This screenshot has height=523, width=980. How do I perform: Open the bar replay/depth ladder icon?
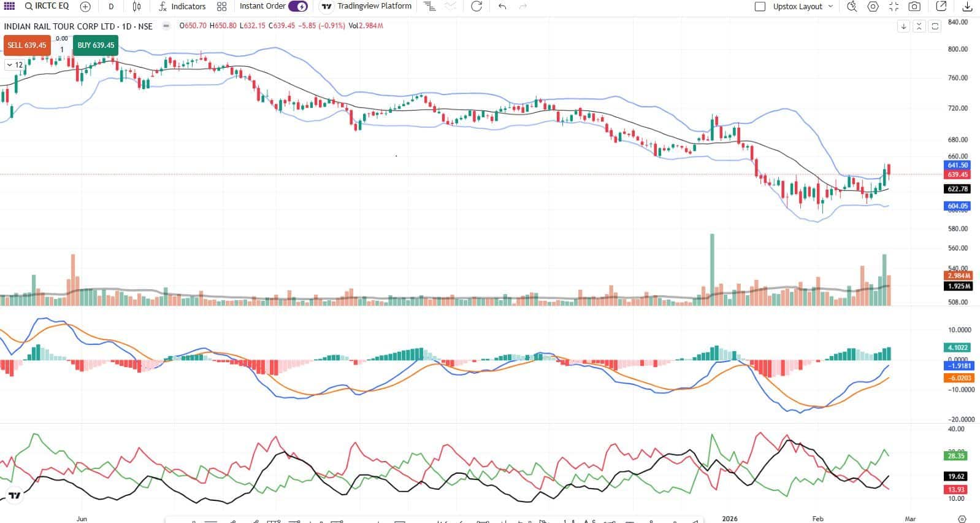[430, 6]
